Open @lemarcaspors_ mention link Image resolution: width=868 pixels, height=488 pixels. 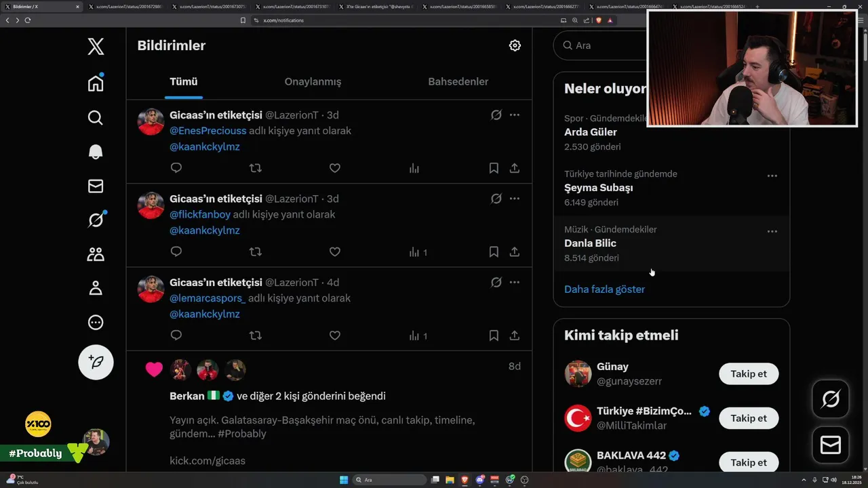[208, 298]
